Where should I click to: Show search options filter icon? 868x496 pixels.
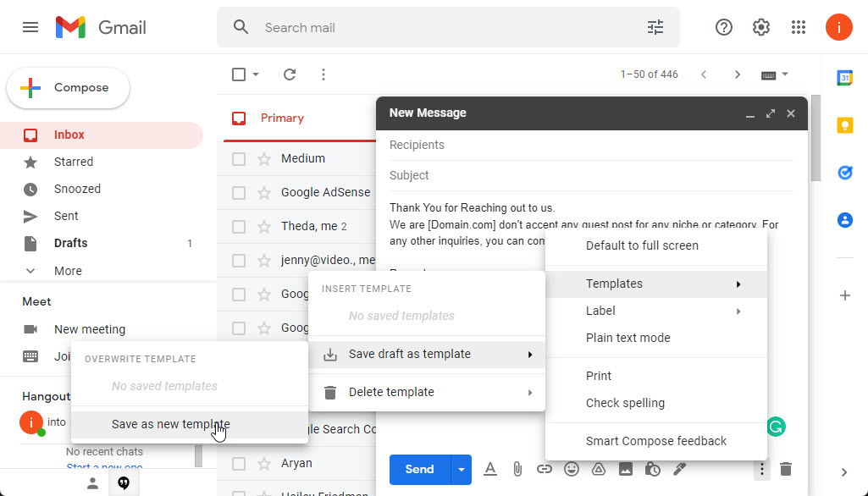(x=655, y=27)
